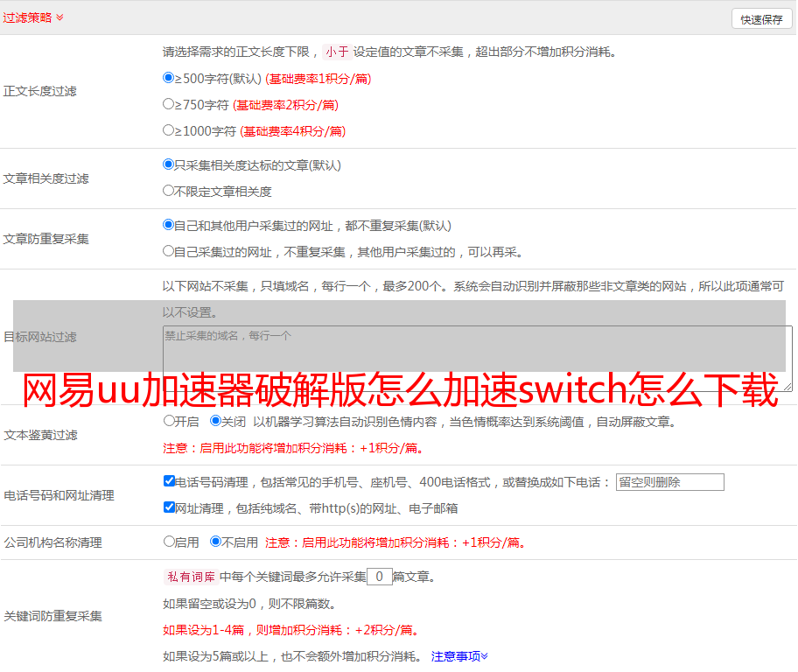Viewport: 798px width, 672px height.
Task: Choose 只采集相关度达标的文章 radio option
Action: (168, 164)
